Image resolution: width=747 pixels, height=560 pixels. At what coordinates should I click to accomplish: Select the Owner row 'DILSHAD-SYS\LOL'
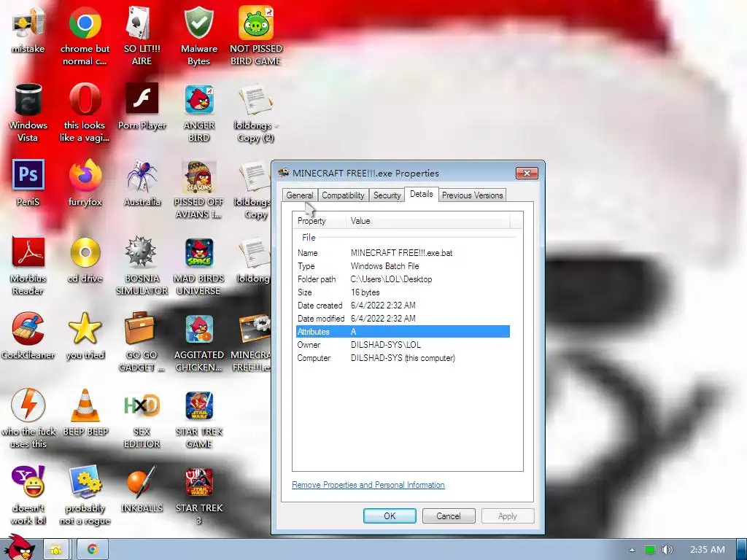(403, 345)
